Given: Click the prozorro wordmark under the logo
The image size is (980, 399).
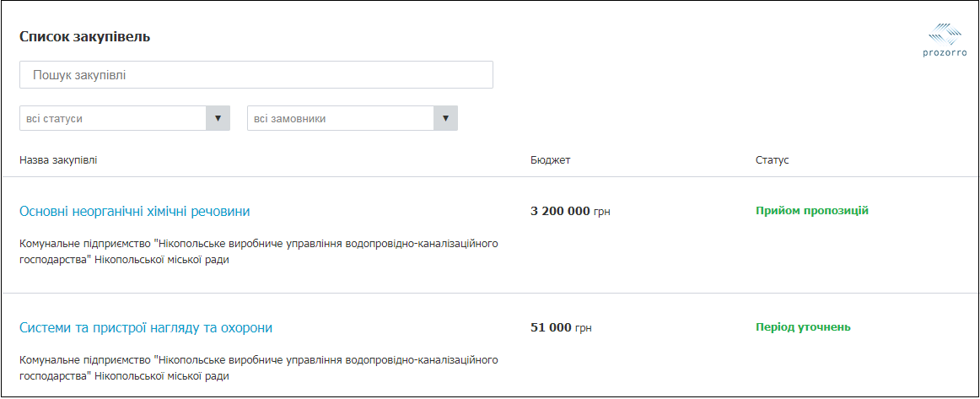Looking at the screenshot, I should (x=945, y=53).
